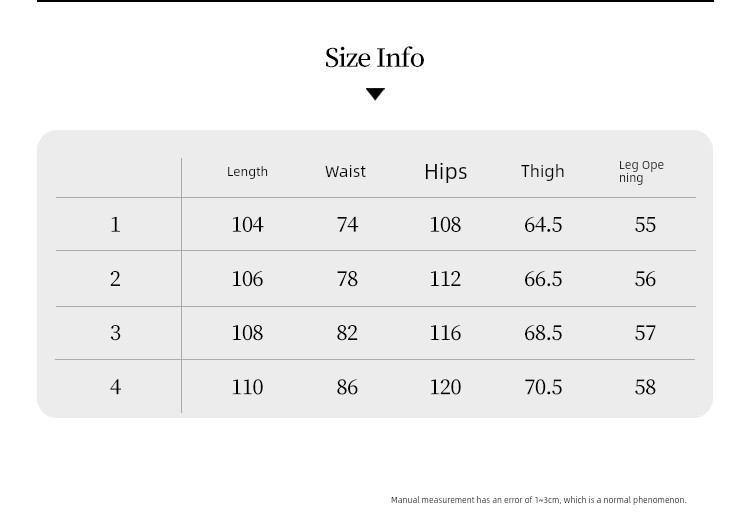
Task: Click the 116 hips value
Action: (x=445, y=333)
